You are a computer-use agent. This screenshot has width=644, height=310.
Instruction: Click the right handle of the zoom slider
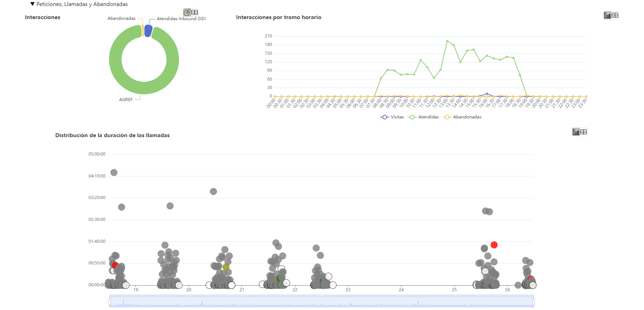(x=533, y=302)
